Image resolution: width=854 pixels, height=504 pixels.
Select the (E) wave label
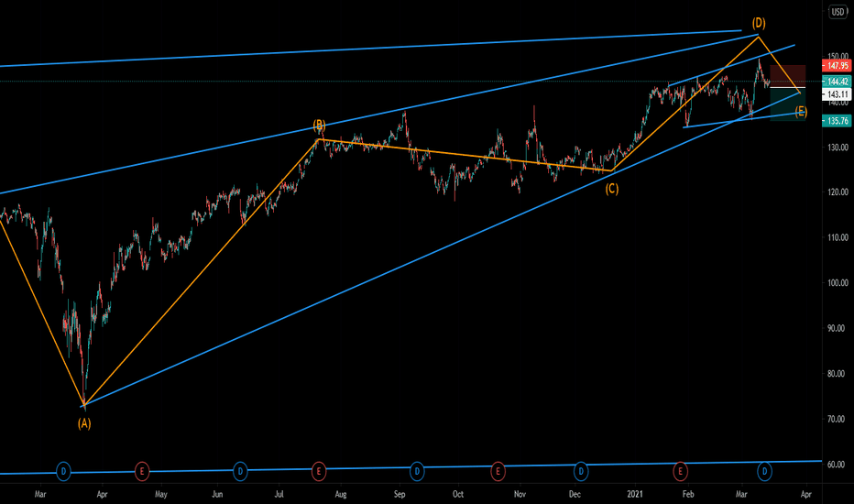[801, 112]
